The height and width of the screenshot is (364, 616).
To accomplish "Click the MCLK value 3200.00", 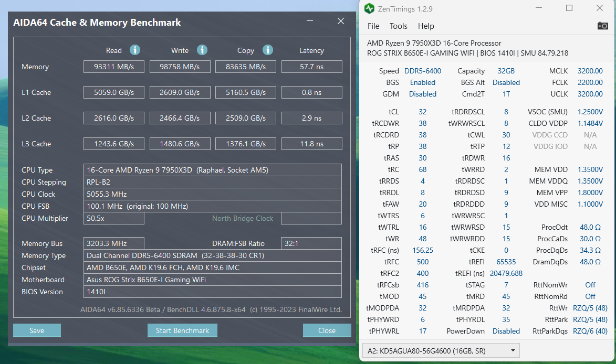I will (x=590, y=71).
